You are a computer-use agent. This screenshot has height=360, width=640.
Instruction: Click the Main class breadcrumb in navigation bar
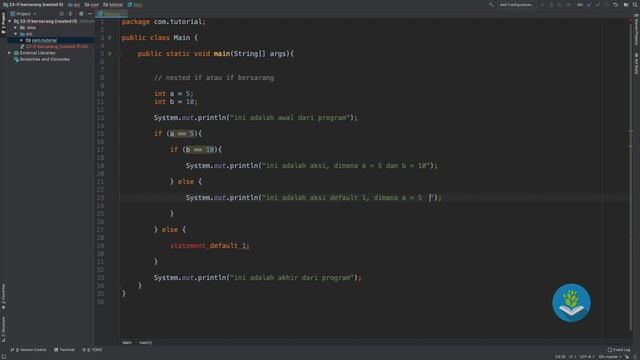point(135,4)
